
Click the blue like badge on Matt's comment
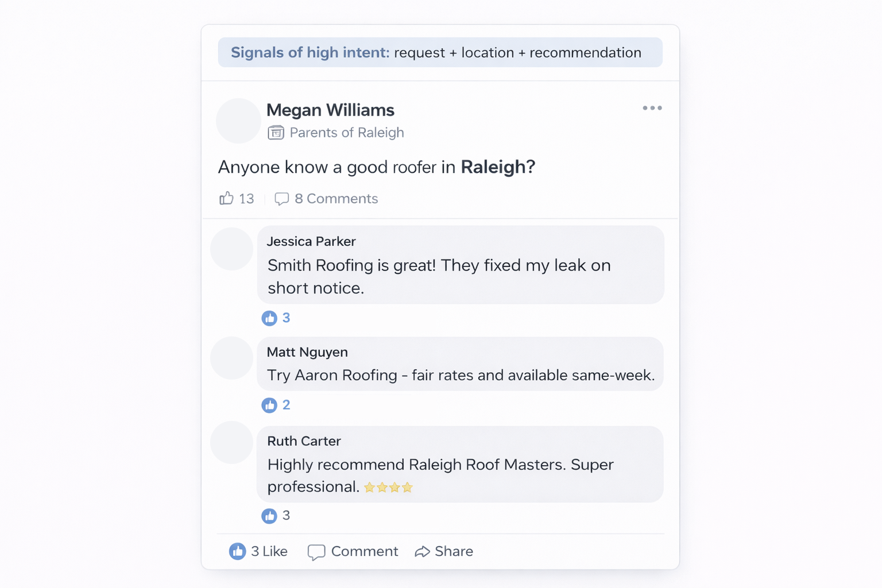click(270, 405)
